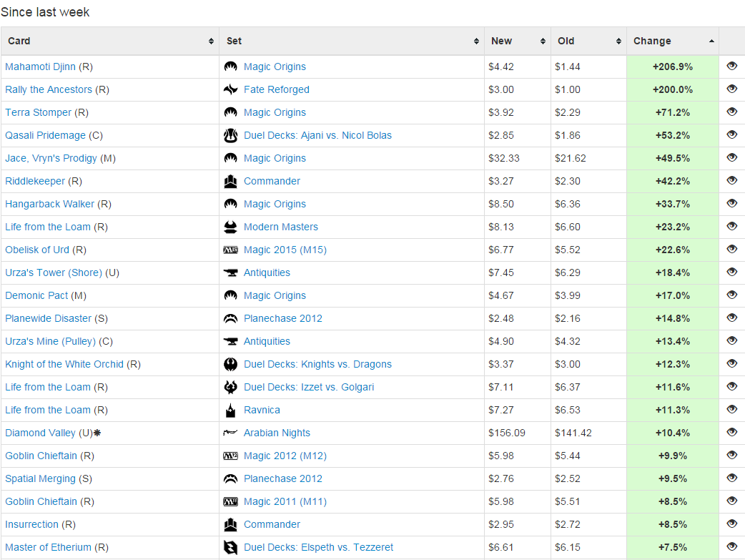Click the Antiquities anvil icon in Urza's Mine row
This screenshot has width=745, height=560.
click(230, 341)
